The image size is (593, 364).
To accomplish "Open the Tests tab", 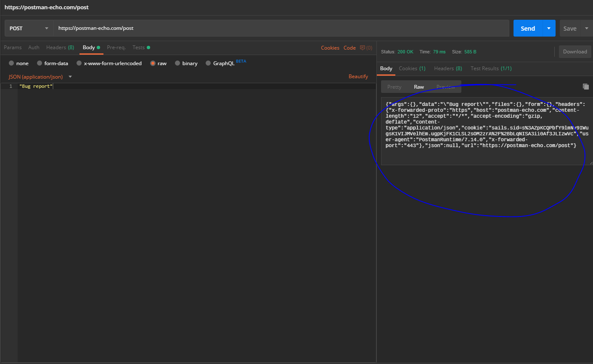I will 138,47.
